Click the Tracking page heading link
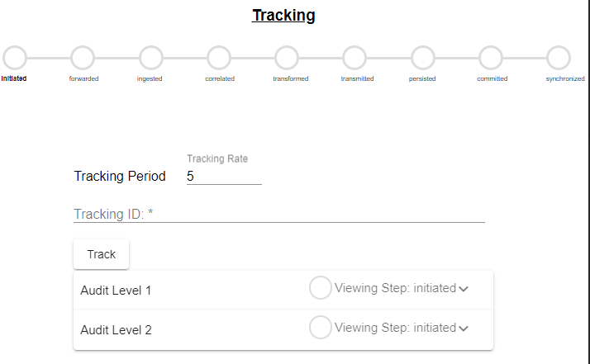590x364 pixels. coord(283,16)
